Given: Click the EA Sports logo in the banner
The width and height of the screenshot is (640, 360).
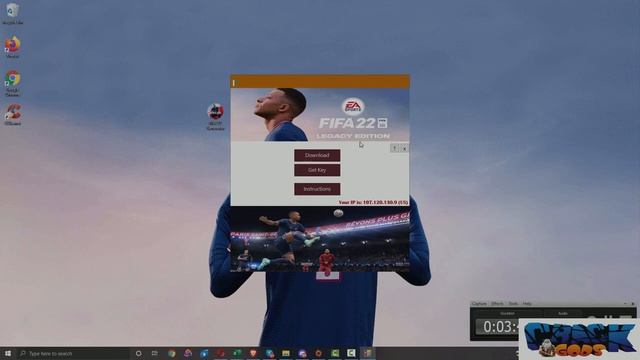Looking at the screenshot, I should pyautogui.click(x=353, y=107).
